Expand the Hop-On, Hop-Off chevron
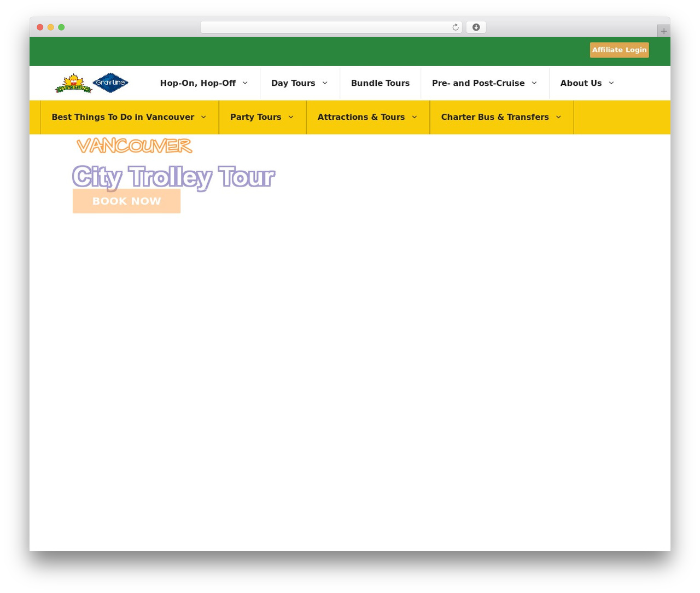Image resolution: width=700 pixels, height=593 pixels. pyautogui.click(x=245, y=83)
